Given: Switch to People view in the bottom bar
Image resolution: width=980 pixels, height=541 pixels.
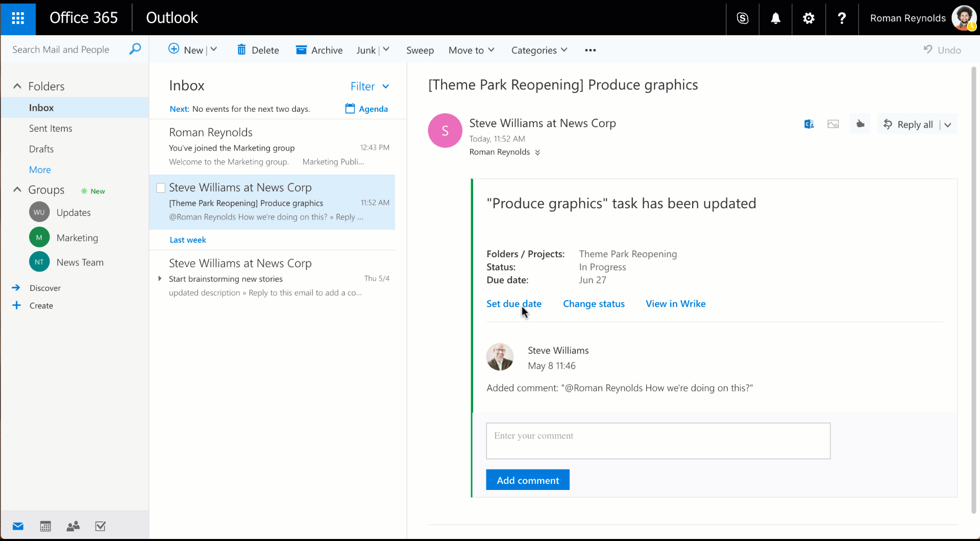Looking at the screenshot, I should click(73, 526).
